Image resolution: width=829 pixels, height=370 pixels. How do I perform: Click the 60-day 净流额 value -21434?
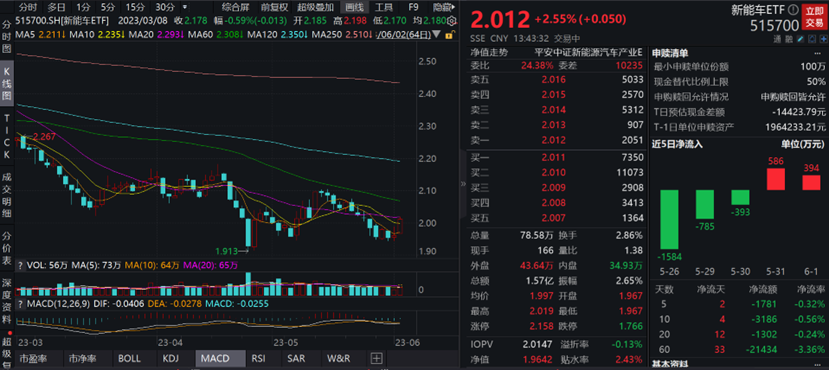click(761, 349)
